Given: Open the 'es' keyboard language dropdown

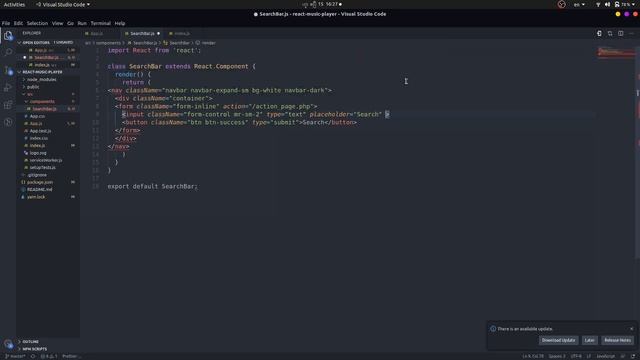Looking at the screenshot, I should (579, 4).
